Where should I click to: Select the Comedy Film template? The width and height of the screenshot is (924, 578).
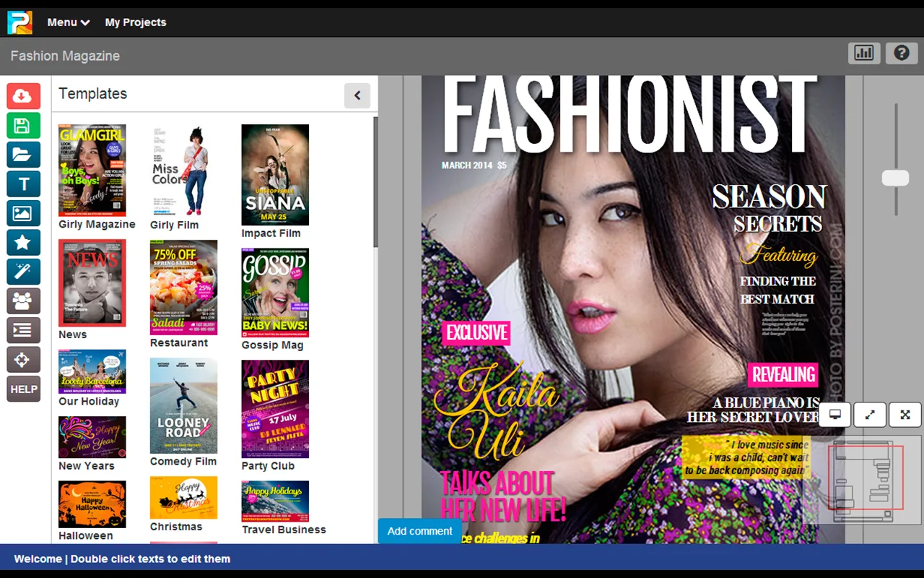click(183, 406)
